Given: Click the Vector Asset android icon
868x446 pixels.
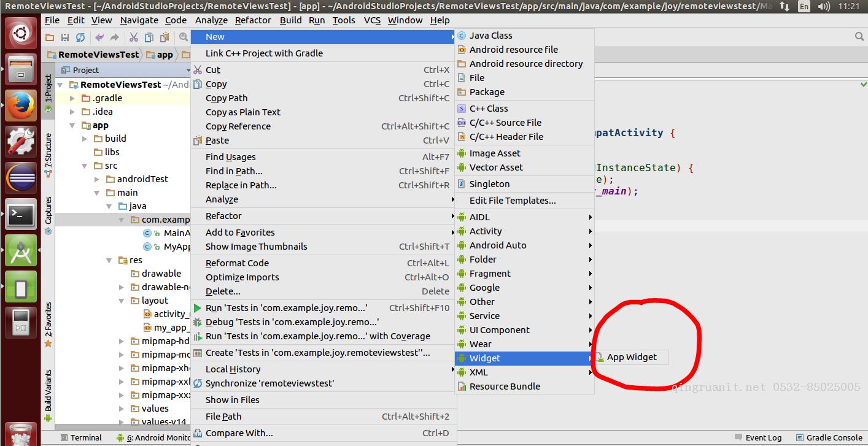Looking at the screenshot, I should 462,167.
